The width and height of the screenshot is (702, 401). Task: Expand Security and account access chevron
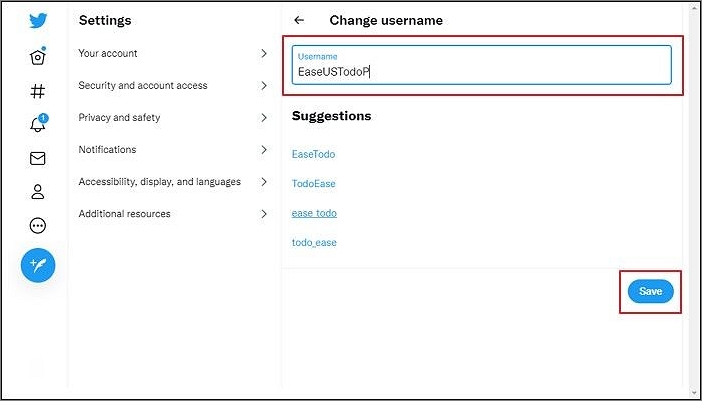pos(264,85)
